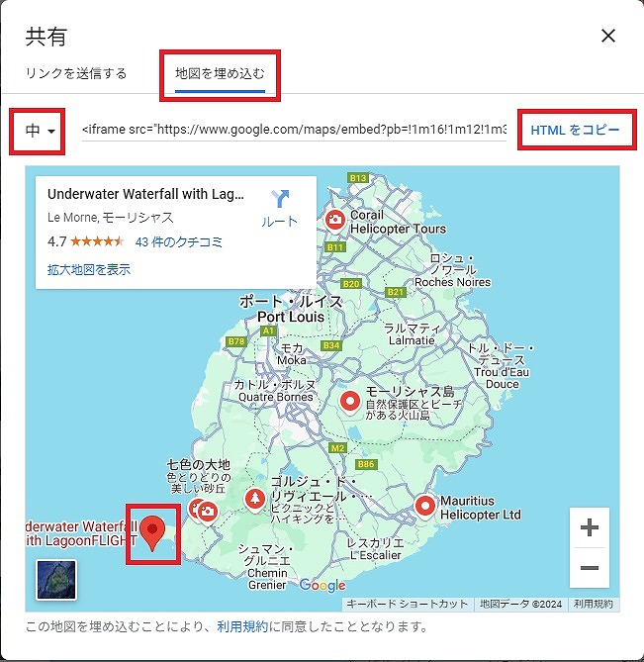Close the share dialog

608,36
